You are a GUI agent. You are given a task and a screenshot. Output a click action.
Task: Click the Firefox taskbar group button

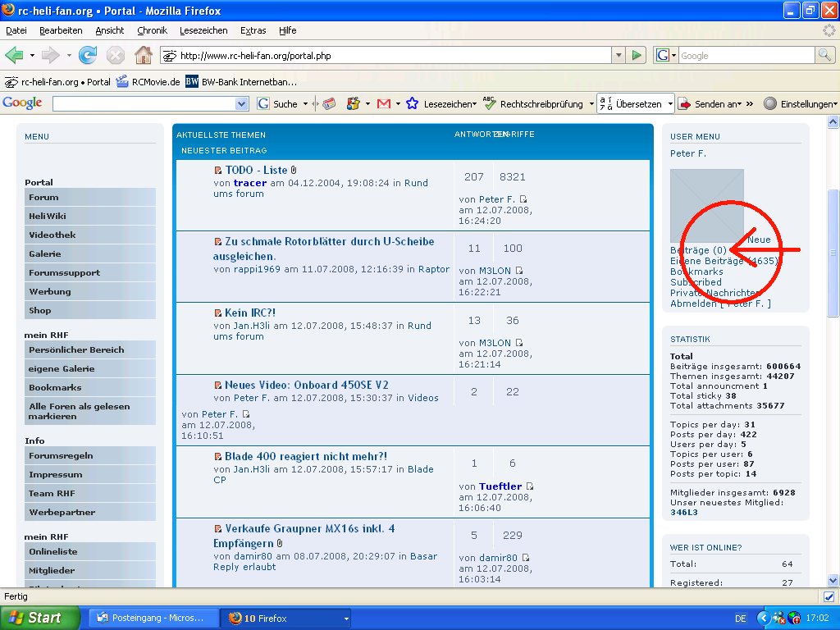287,619
